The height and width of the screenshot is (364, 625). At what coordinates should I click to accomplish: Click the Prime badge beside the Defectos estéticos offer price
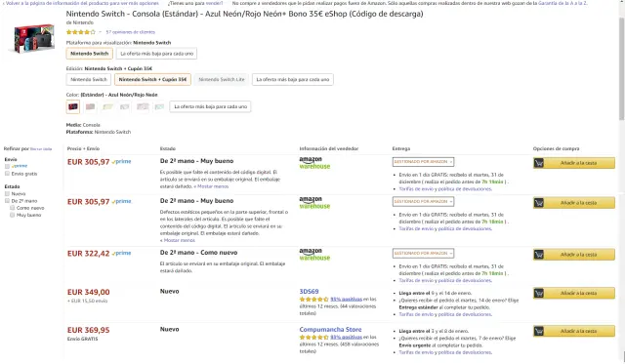click(x=121, y=201)
